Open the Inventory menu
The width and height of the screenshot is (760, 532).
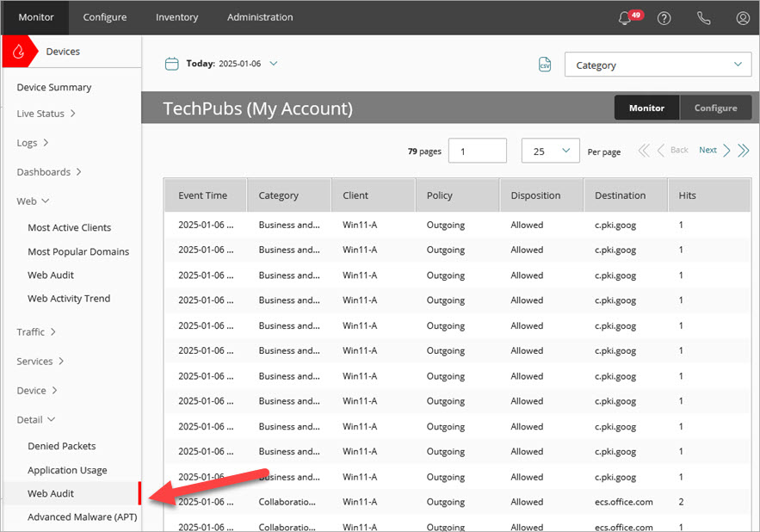click(x=176, y=17)
